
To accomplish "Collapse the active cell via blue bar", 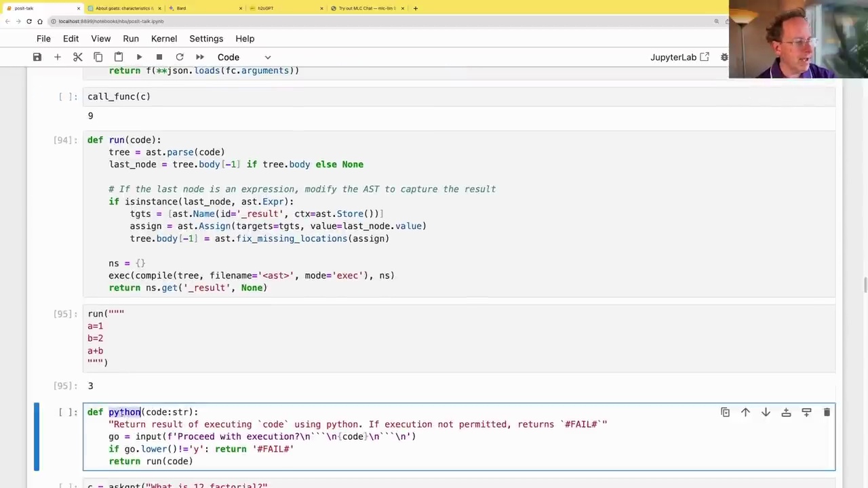I will 37,437.
